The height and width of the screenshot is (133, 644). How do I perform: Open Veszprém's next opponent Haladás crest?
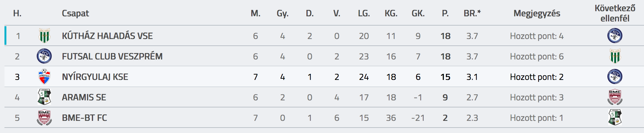click(x=615, y=56)
